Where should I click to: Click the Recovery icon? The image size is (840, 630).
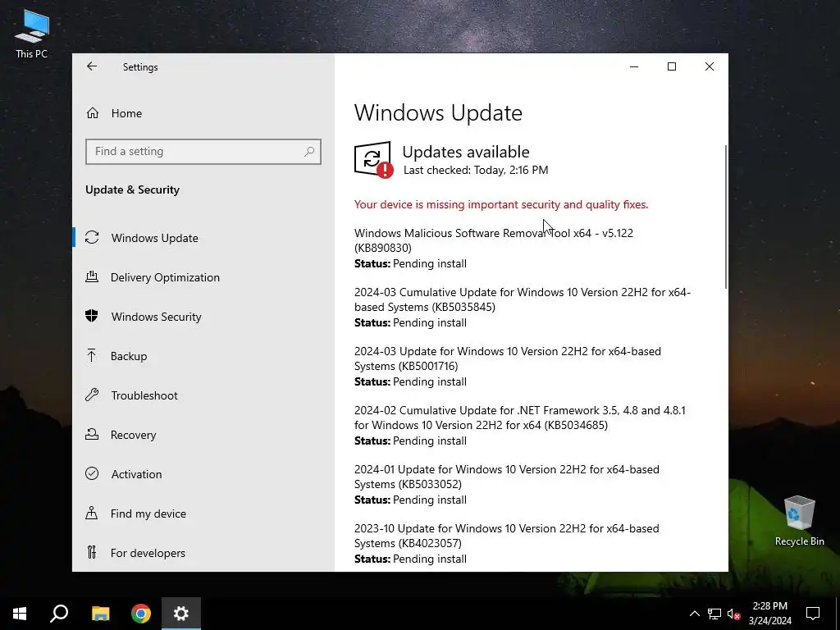pos(92,435)
